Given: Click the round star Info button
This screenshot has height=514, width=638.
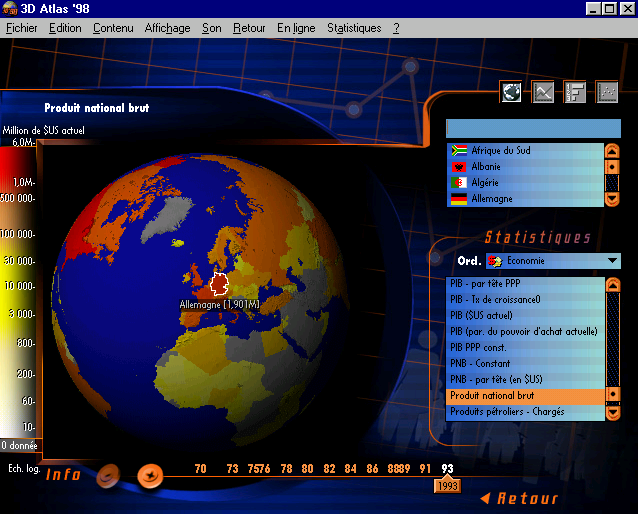Looking at the screenshot, I should tap(150, 475).
